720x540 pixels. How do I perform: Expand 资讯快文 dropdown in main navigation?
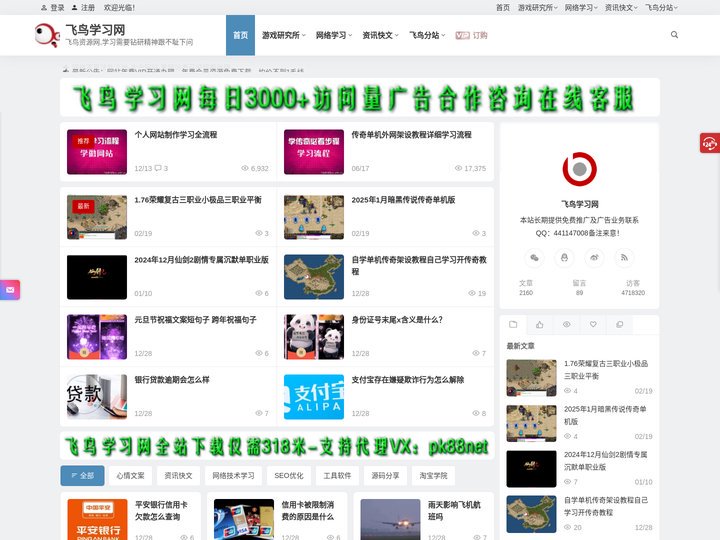(x=380, y=35)
